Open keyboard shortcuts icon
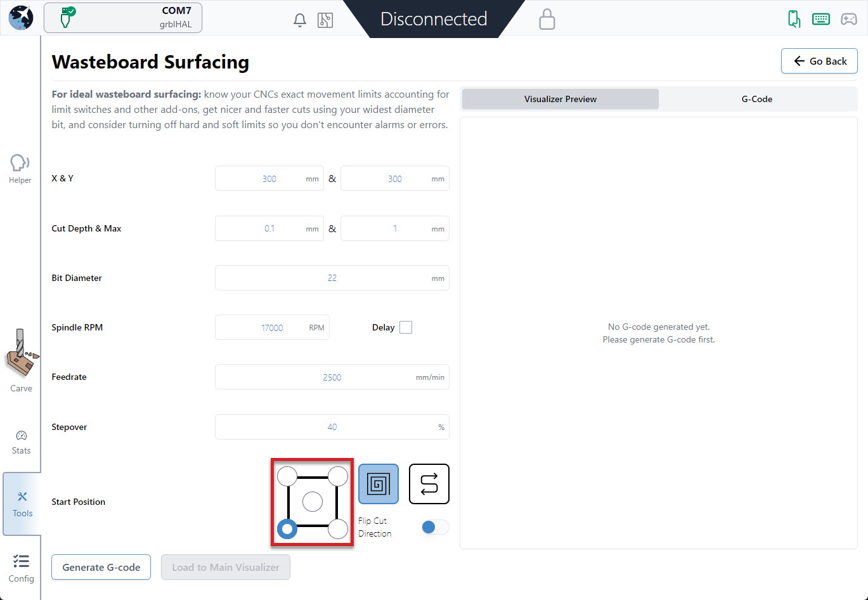The image size is (868, 600). 821,19
